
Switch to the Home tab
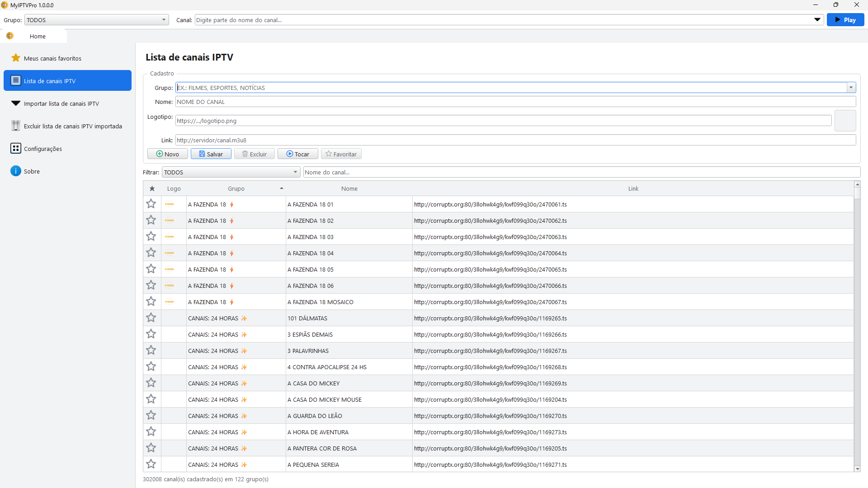tap(38, 36)
